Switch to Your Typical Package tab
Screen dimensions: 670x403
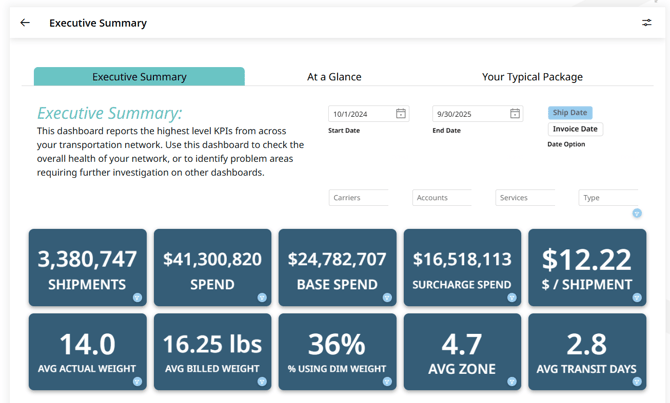pos(532,77)
